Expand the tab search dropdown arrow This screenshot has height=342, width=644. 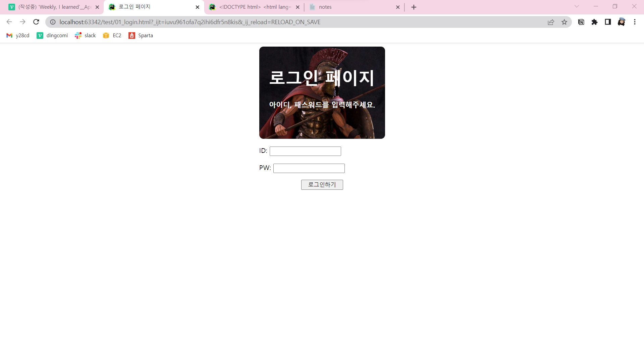[577, 6]
